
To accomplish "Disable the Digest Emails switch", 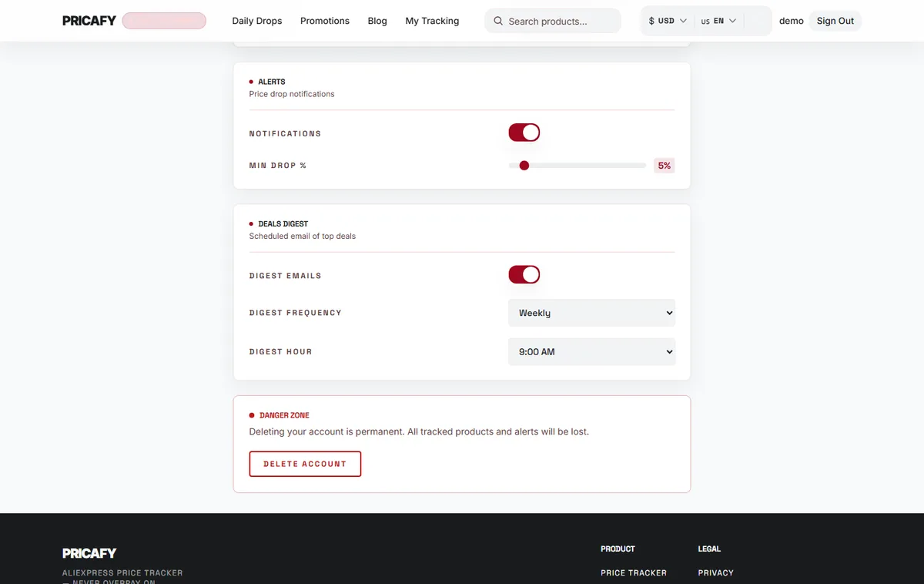I will click(x=524, y=274).
